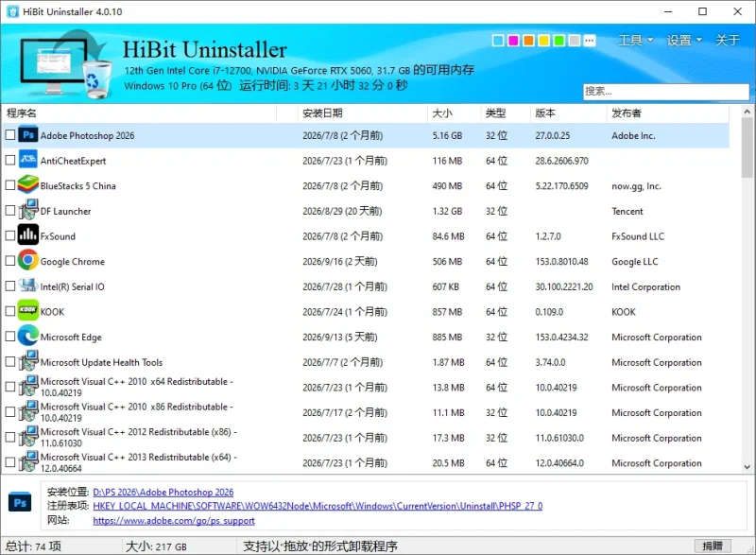756x555 pixels.
Task: Click the Microsoft Update Health Tools icon
Action: click(28, 361)
